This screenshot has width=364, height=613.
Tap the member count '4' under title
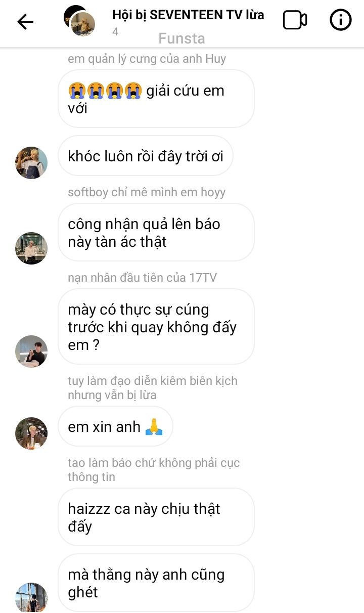click(x=115, y=32)
